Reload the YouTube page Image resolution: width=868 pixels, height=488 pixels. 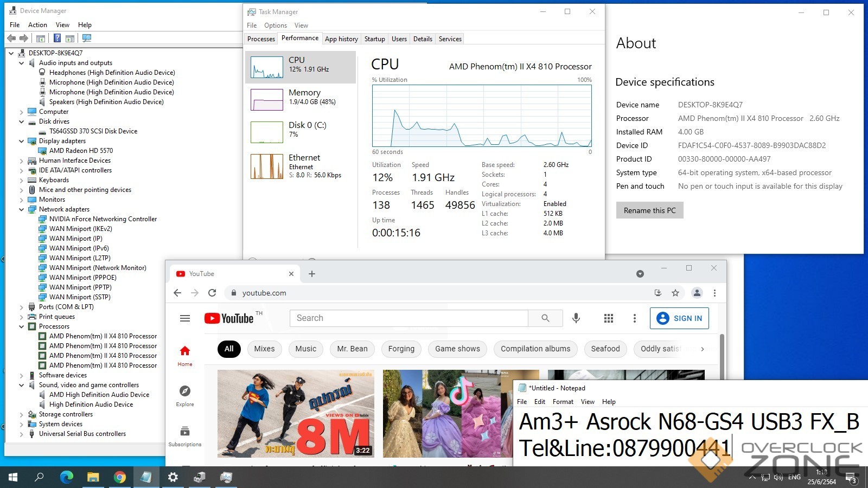click(x=212, y=293)
